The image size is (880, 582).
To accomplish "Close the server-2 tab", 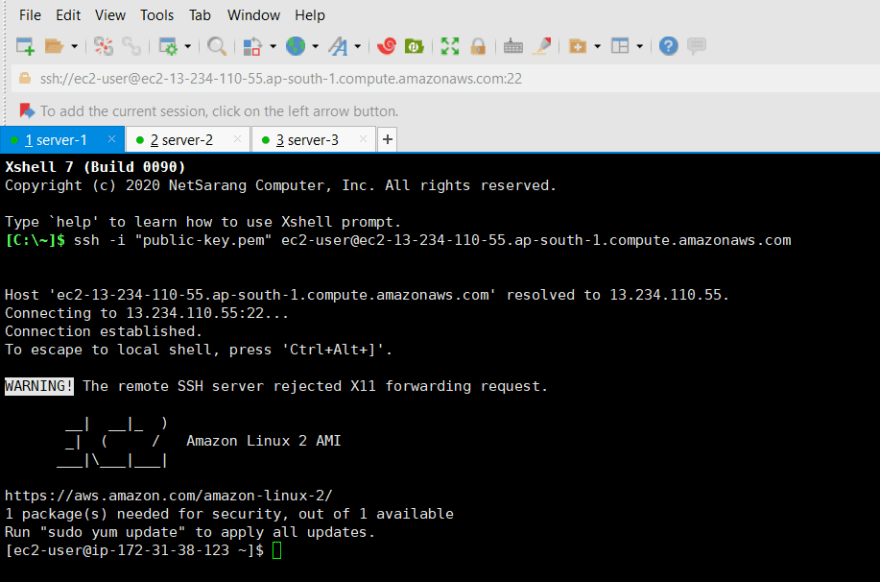I will pos(237,139).
